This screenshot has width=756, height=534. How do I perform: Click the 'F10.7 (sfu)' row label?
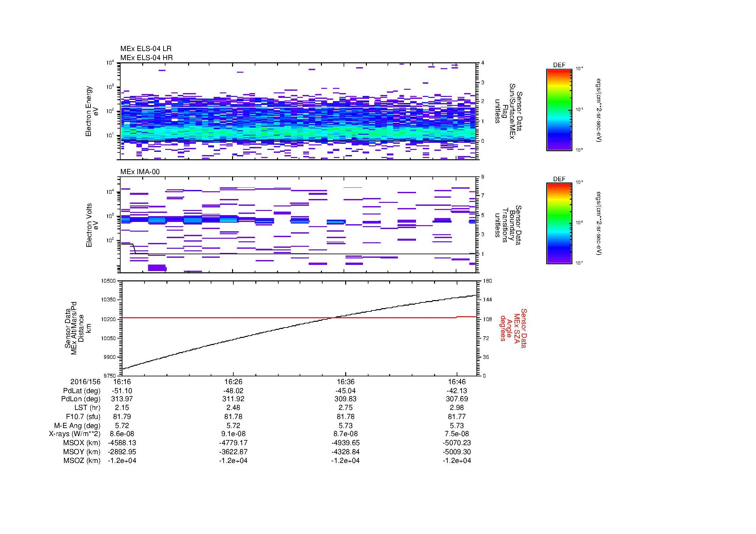tap(83, 417)
